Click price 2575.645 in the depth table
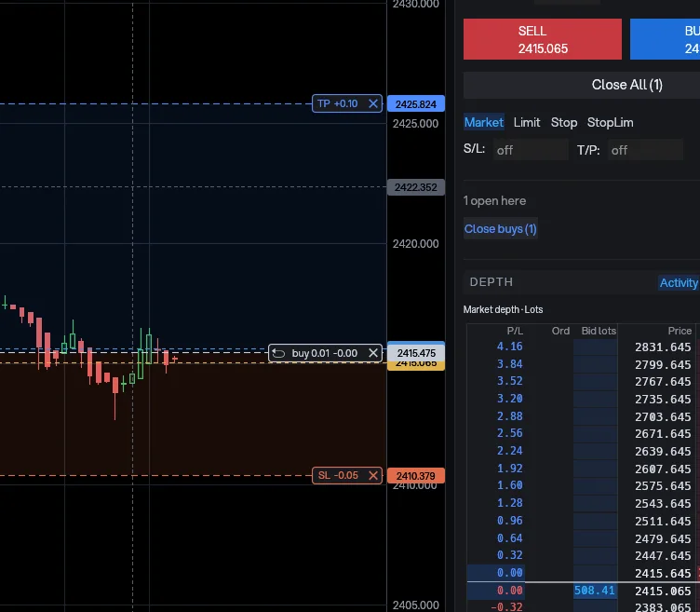This screenshot has height=612, width=700. [663, 485]
